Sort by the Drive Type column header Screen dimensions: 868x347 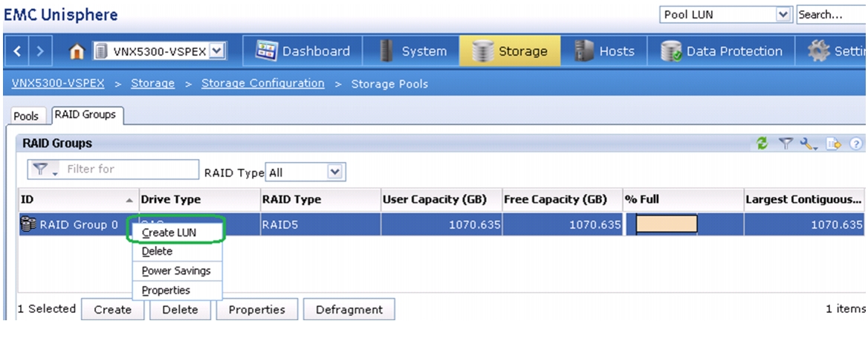tap(199, 199)
